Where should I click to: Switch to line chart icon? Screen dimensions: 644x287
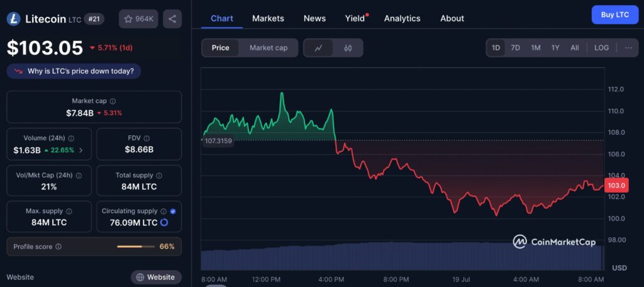point(318,48)
